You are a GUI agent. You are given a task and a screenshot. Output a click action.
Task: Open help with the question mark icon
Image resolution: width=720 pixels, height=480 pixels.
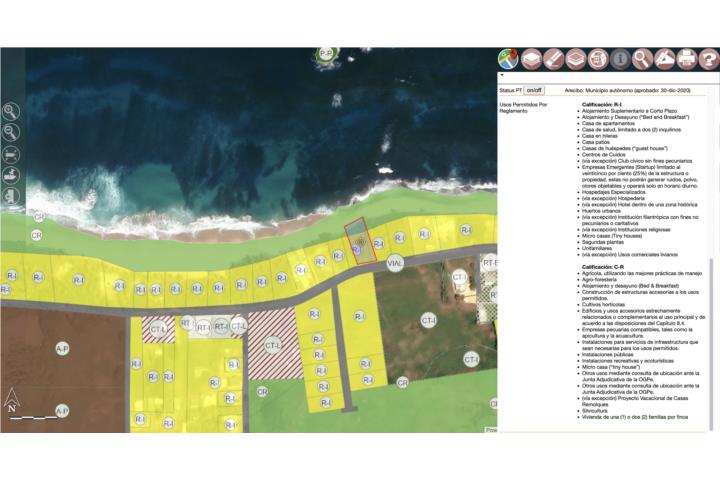point(708,59)
